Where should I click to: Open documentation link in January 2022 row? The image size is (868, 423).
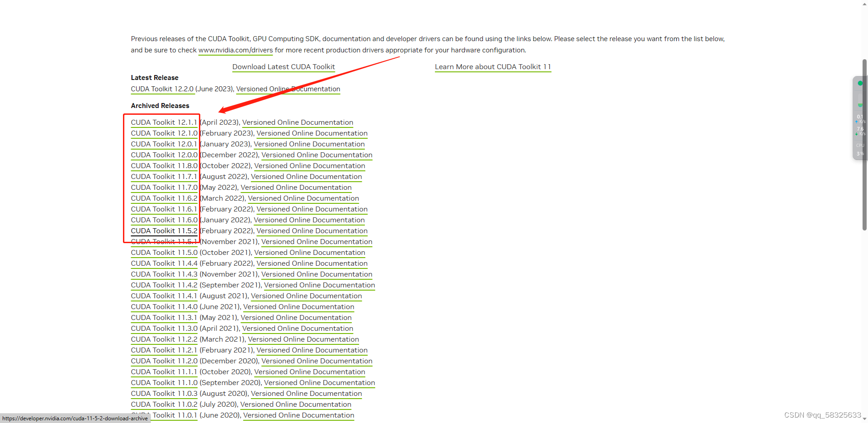[309, 220]
